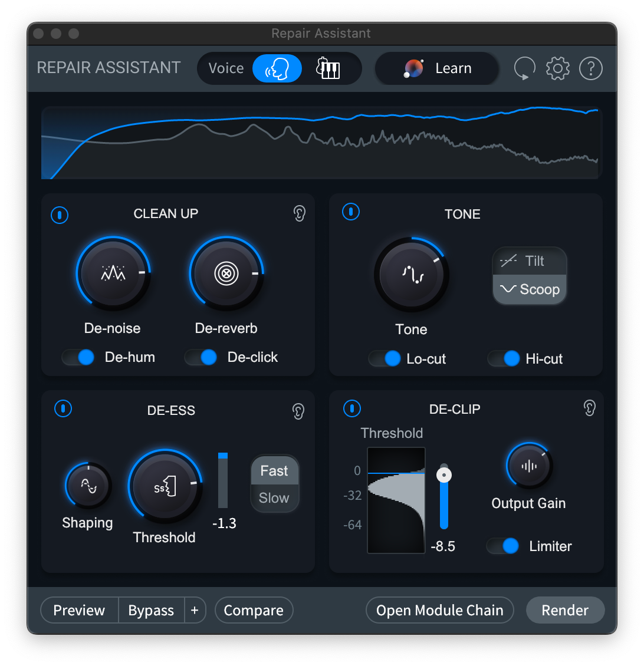Click the Voice tab label

point(226,68)
